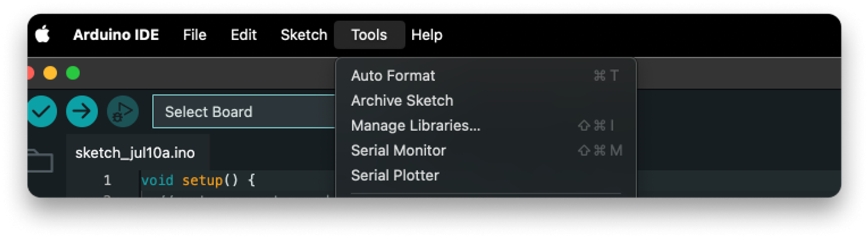Image resolution: width=868 pixels, height=238 pixels.
Task: Switch to the sketch_jul10a.ino tab
Action: pyautogui.click(x=136, y=153)
